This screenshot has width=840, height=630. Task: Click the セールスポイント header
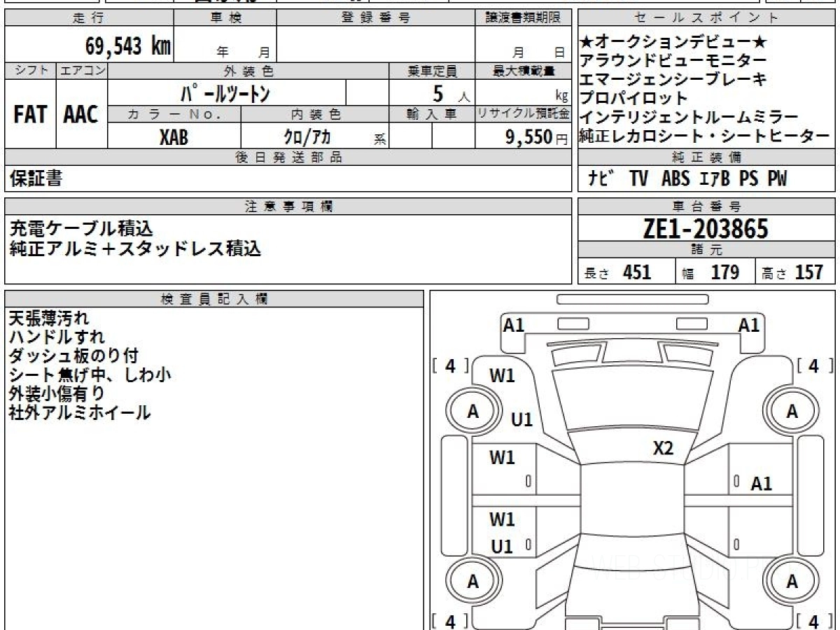click(x=707, y=18)
